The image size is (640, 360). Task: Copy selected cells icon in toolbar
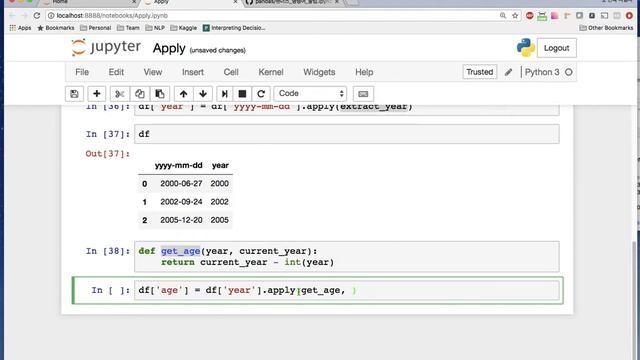coord(140,94)
